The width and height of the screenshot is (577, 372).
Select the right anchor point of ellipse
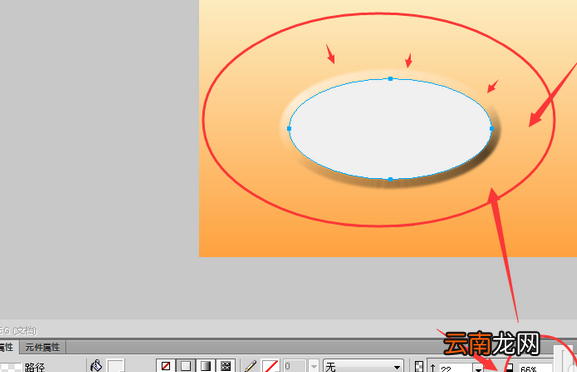492,129
